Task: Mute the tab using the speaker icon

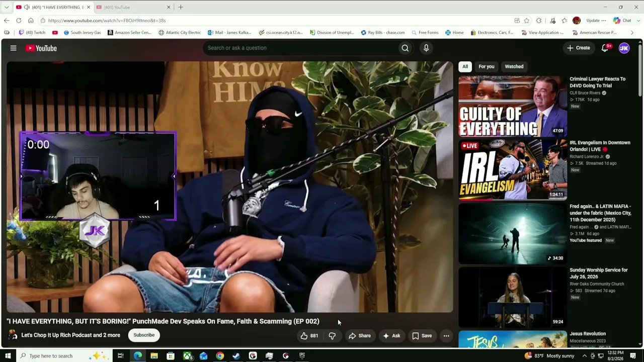Action: (x=27, y=7)
